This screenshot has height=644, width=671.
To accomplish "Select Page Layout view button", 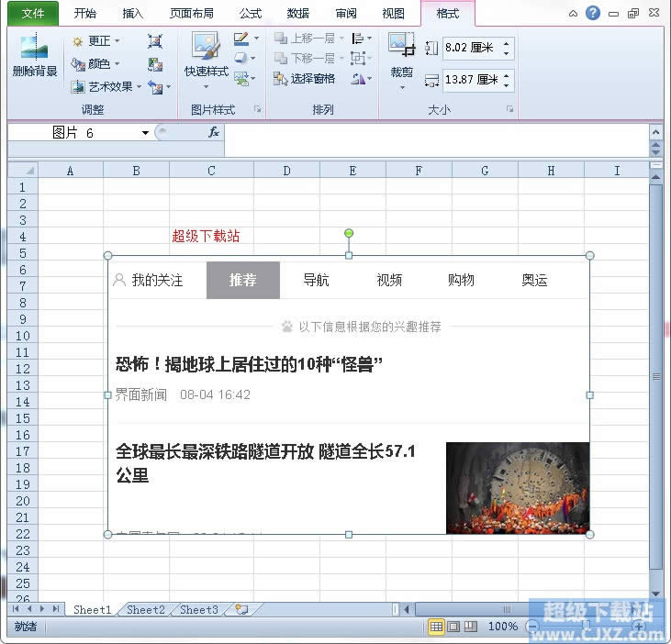I will tap(453, 627).
